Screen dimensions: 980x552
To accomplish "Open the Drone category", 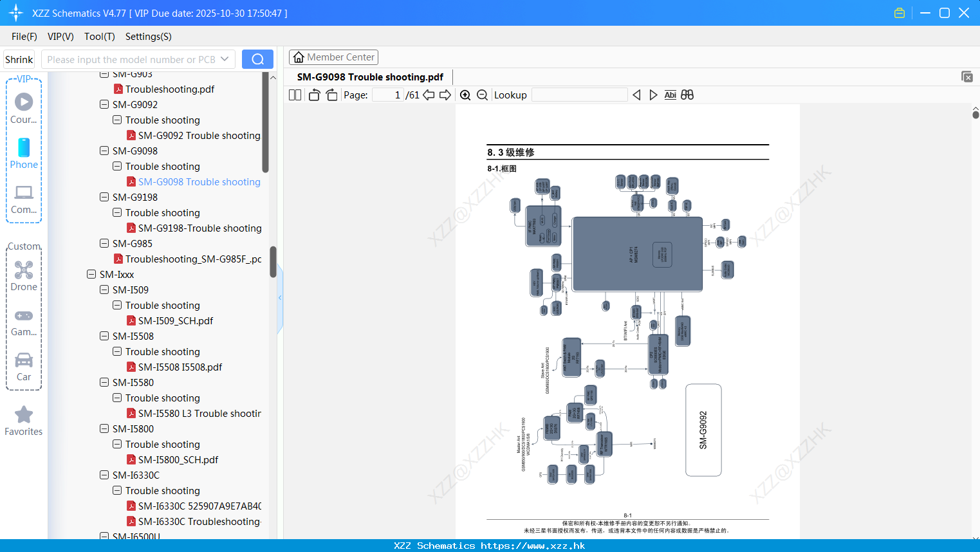I will point(24,276).
